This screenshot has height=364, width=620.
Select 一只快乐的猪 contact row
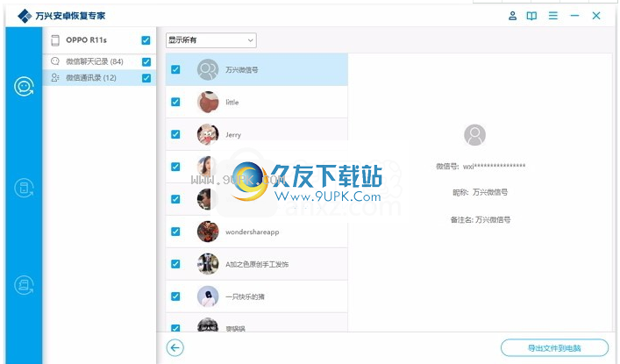click(257, 296)
